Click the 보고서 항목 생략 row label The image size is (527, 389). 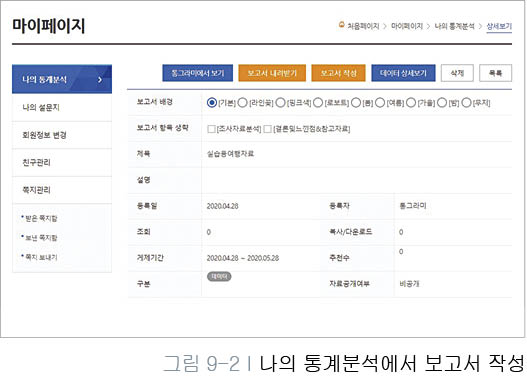[x=162, y=128]
